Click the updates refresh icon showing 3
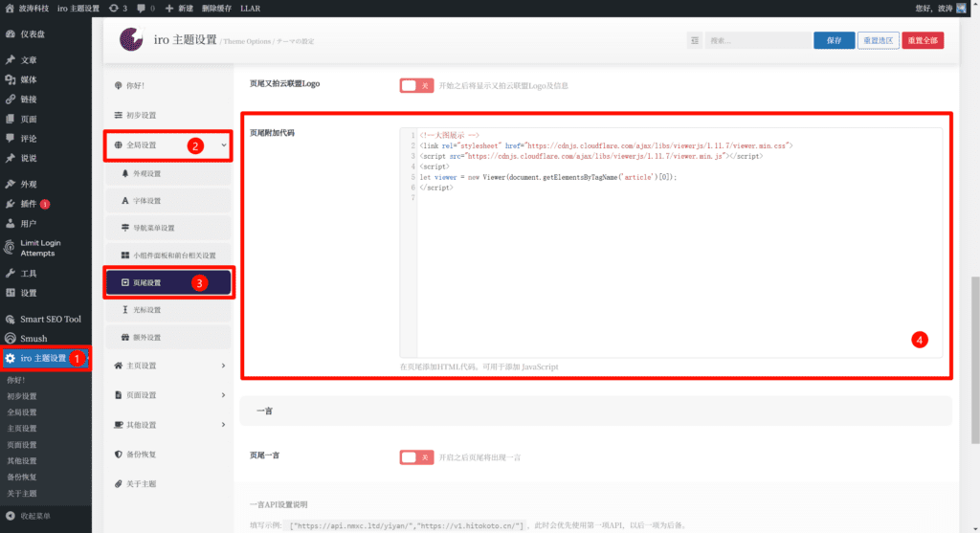 113,8
